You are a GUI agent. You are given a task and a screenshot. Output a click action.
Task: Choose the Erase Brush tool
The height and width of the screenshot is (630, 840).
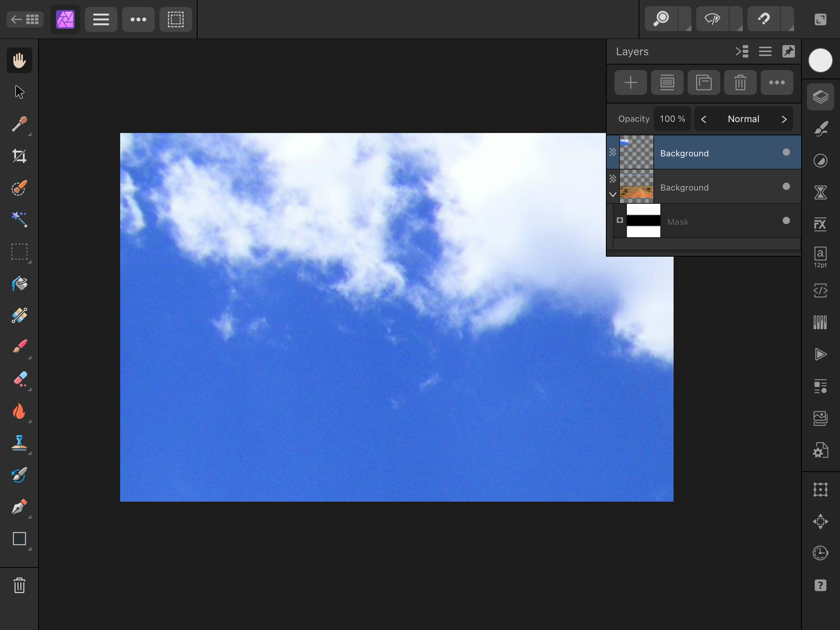(x=19, y=379)
